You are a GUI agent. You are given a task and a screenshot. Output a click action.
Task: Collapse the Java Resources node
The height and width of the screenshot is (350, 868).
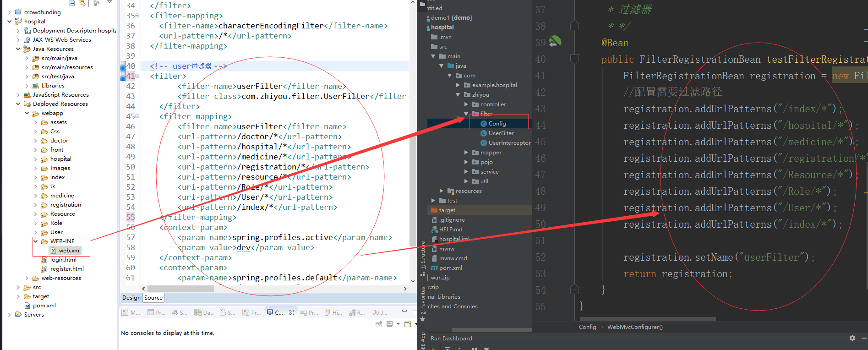(x=18, y=49)
